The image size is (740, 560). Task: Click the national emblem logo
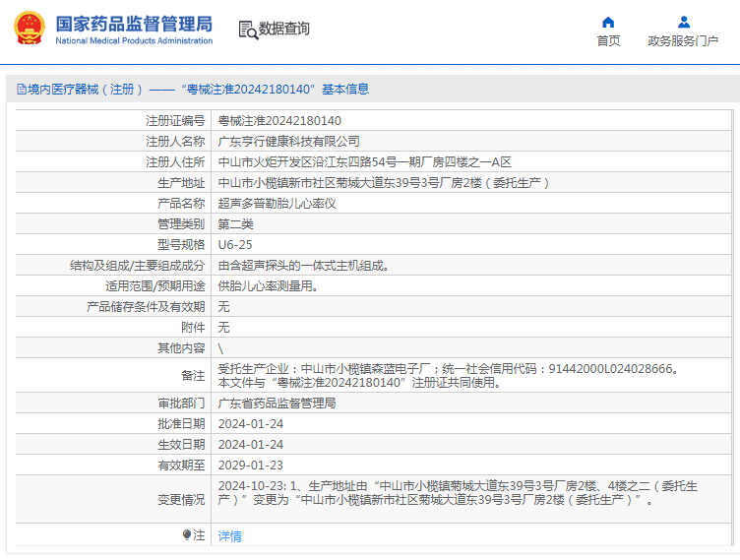click(x=30, y=29)
